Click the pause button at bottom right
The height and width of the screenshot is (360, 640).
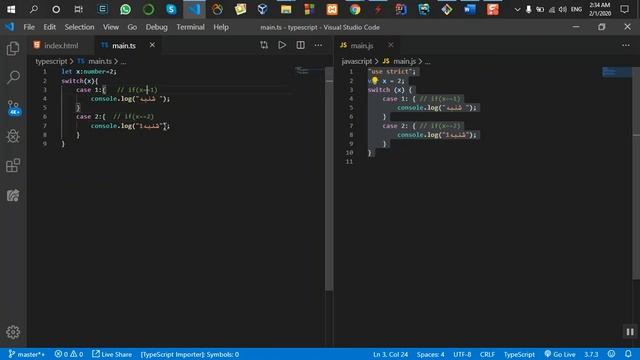pyautogui.click(x=630, y=332)
